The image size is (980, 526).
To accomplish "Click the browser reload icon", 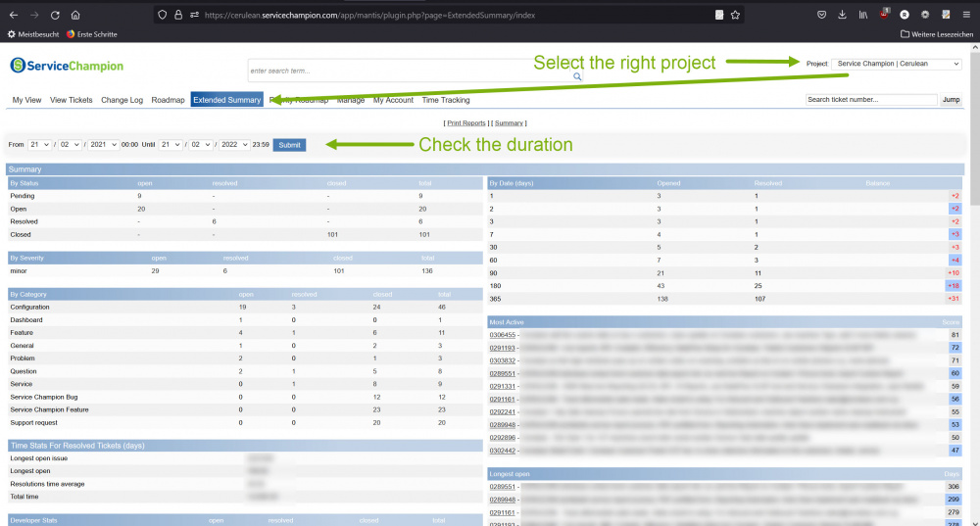I will pyautogui.click(x=55, y=15).
